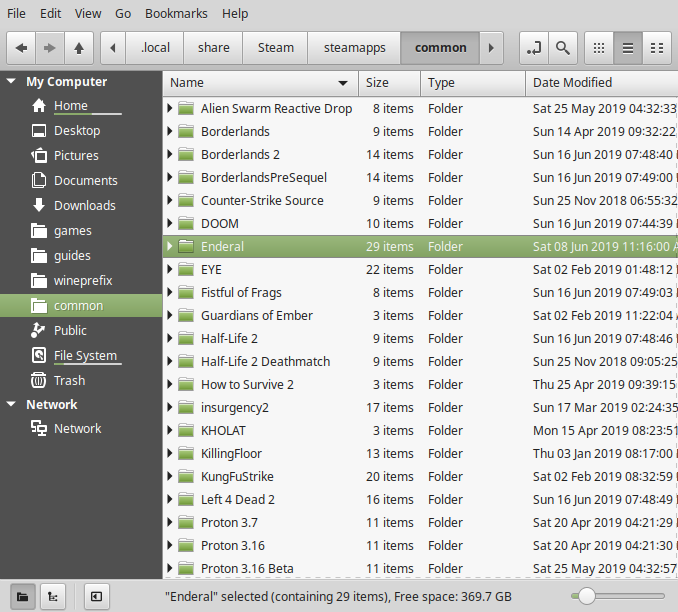Show tree view in sidebar button
Screen dimensions: 678x612
pyautogui.click(x=53, y=597)
